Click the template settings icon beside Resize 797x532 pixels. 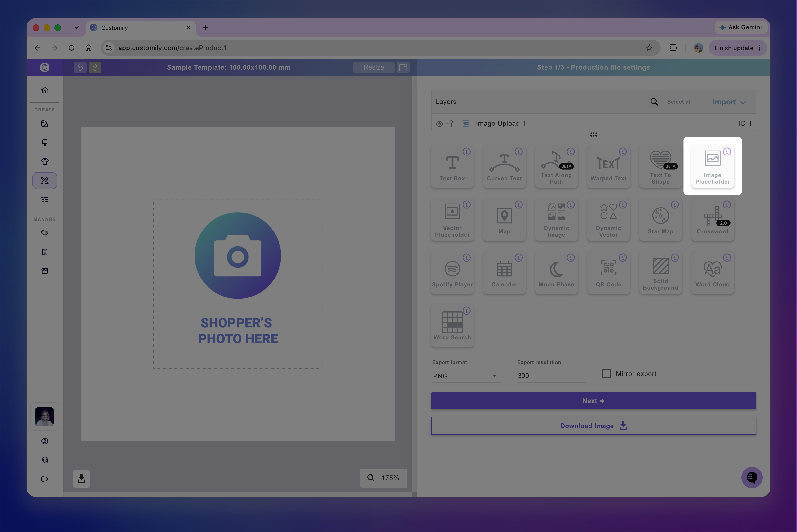coord(403,67)
